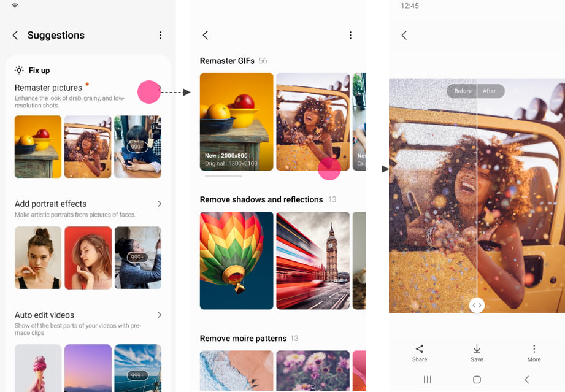Open 999+ thumbnail under Add portrait effects
565x392 pixels.
[x=137, y=258]
